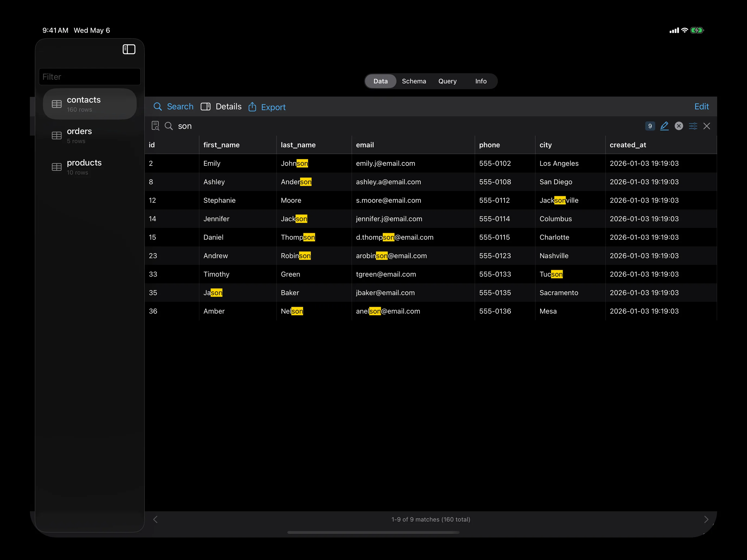Close the search bar X
The image size is (747, 560).
tap(707, 126)
